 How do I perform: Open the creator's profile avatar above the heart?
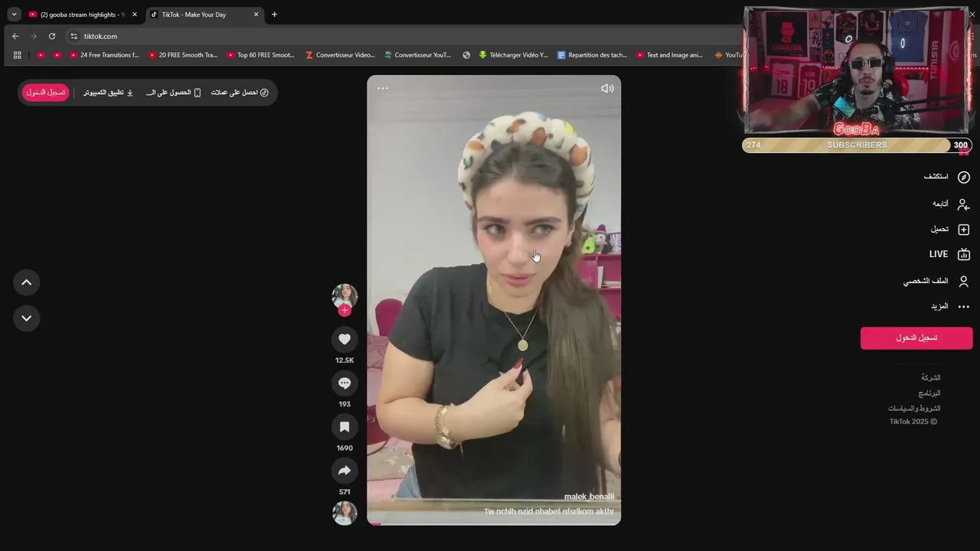[345, 296]
